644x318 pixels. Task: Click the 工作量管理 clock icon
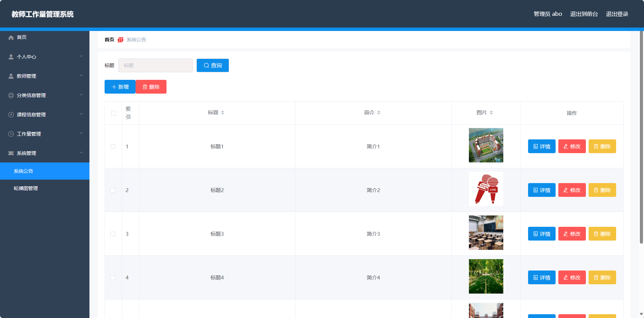(x=11, y=134)
